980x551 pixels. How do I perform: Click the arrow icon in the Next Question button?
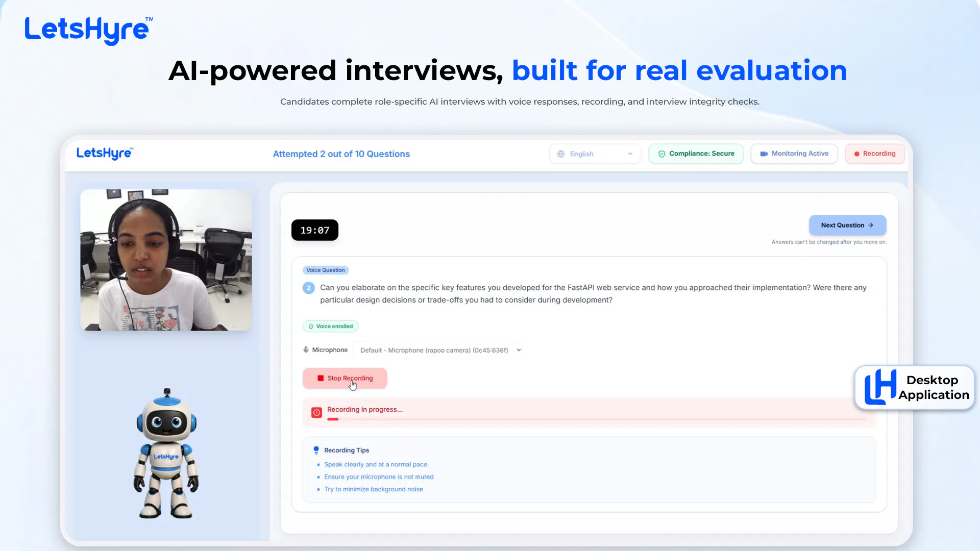coord(871,225)
